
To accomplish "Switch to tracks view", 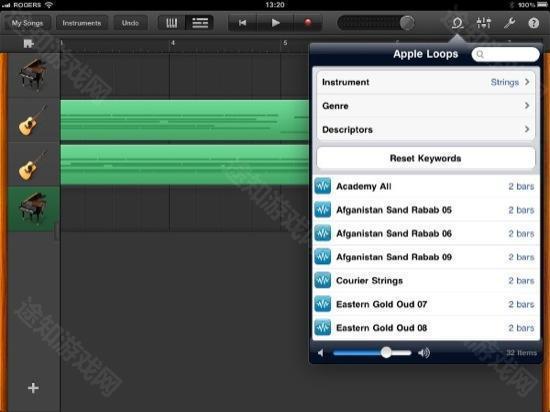I will [x=200, y=23].
